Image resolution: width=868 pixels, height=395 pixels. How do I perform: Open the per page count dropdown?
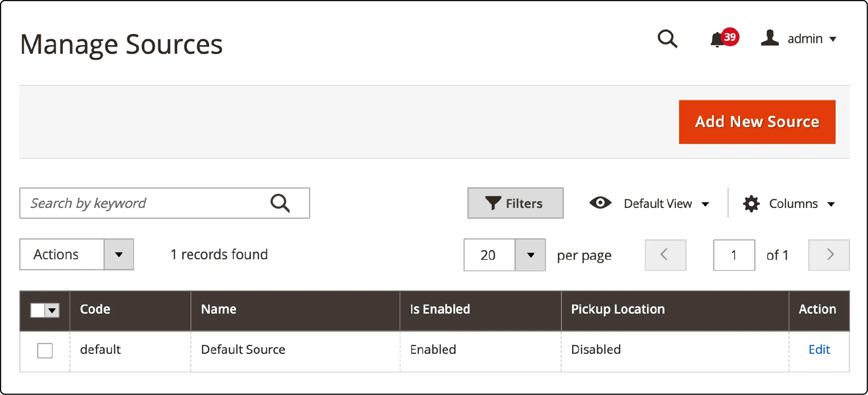point(530,255)
